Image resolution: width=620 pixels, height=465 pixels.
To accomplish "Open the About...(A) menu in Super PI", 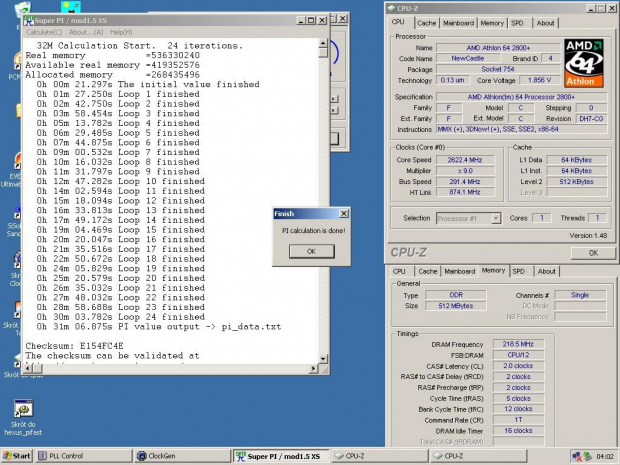I will tap(86, 32).
